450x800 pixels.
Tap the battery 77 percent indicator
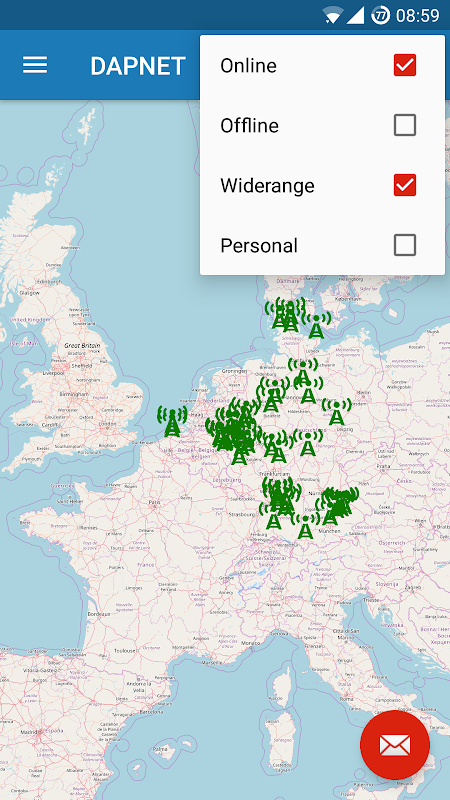(x=380, y=15)
